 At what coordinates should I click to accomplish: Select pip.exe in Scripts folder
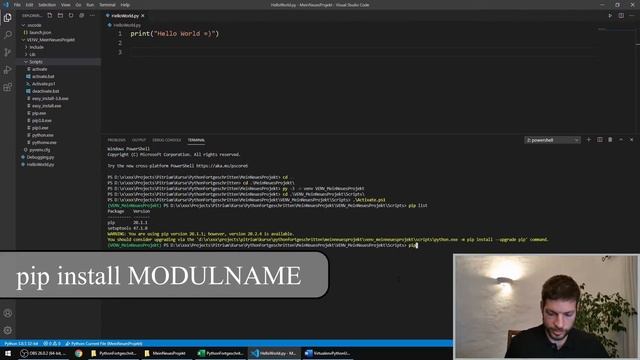pyautogui.click(x=39, y=113)
